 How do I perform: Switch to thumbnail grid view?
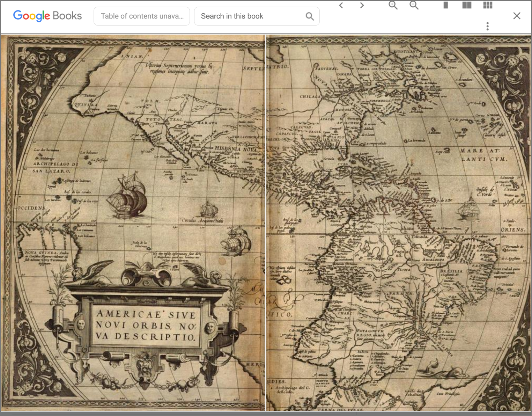[x=488, y=5]
